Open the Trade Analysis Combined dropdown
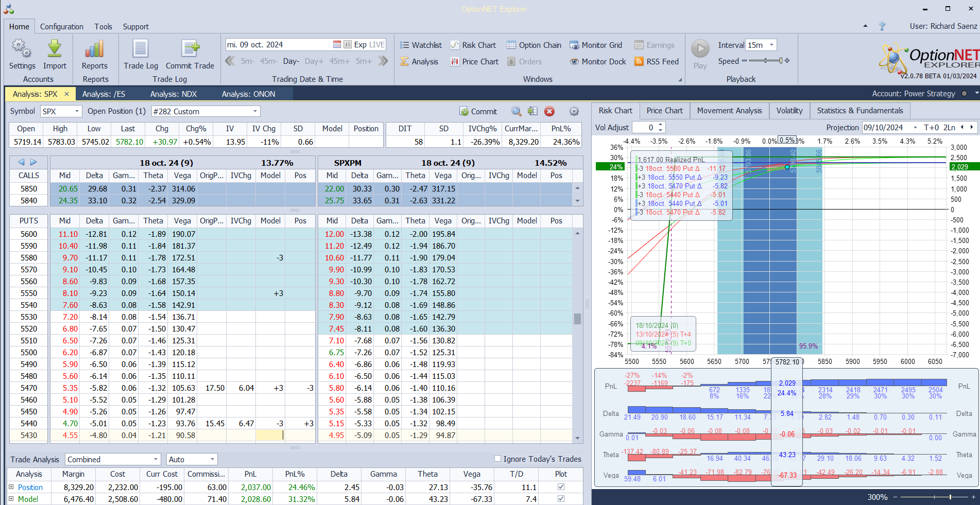Image resolution: width=980 pixels, height=505 pixels. click(x=156, y=459)
